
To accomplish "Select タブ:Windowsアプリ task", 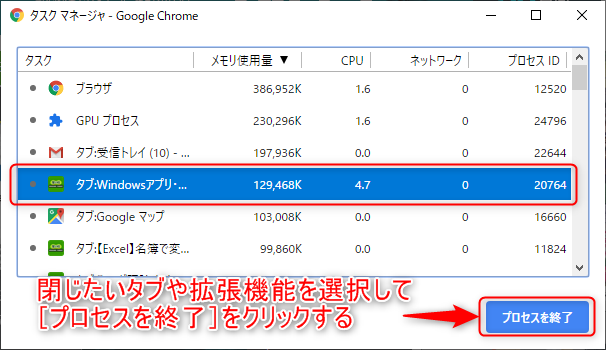I will tap(131, 185).
